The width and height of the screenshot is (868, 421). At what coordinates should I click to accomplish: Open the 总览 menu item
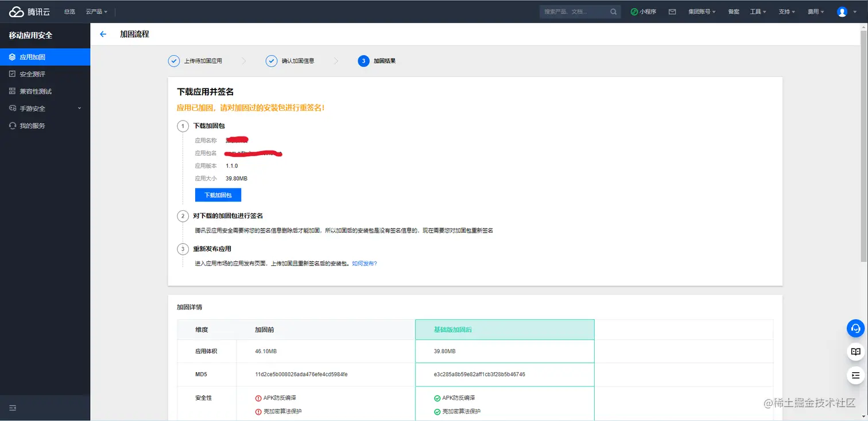[x=69, y=11]
